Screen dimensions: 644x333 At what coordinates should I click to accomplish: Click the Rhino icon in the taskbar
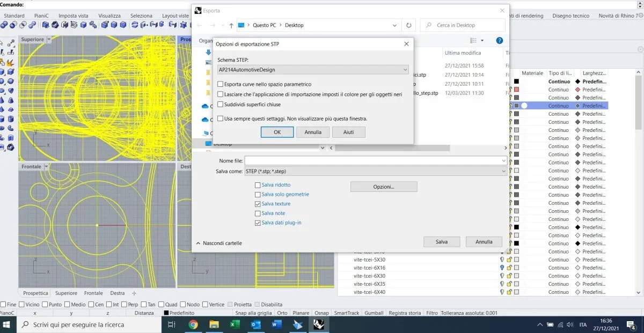318,324
